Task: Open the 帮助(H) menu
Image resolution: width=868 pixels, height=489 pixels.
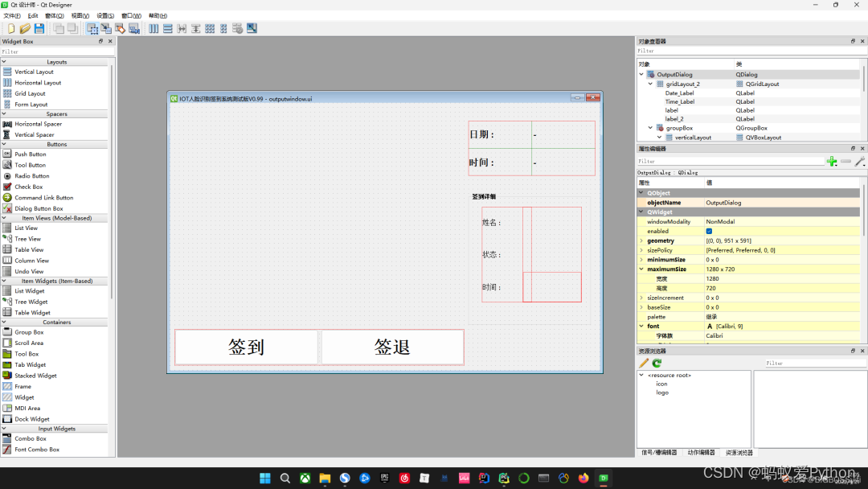Action: [x=158, y=15]
